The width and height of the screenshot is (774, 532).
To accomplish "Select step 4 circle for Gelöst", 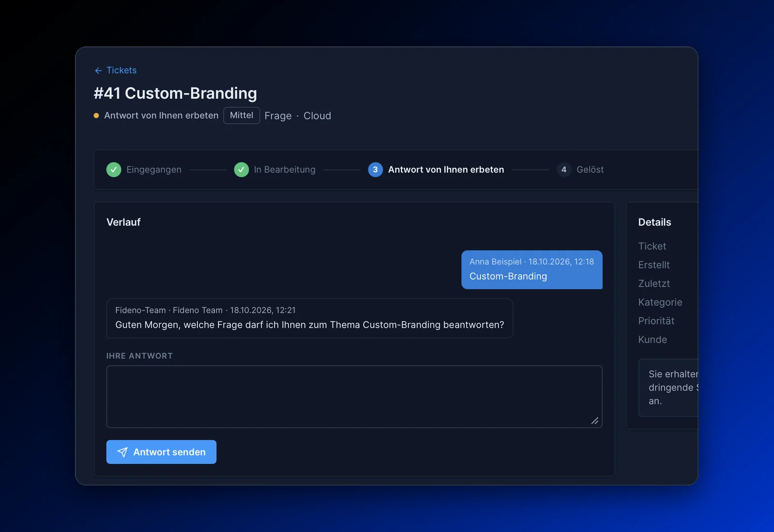I will coord(564,170).
